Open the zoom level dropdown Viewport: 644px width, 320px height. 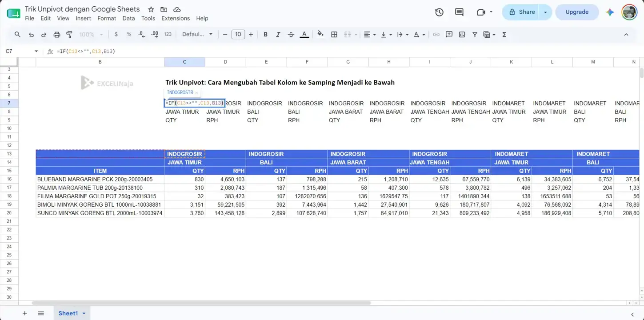tap(91, 34)
